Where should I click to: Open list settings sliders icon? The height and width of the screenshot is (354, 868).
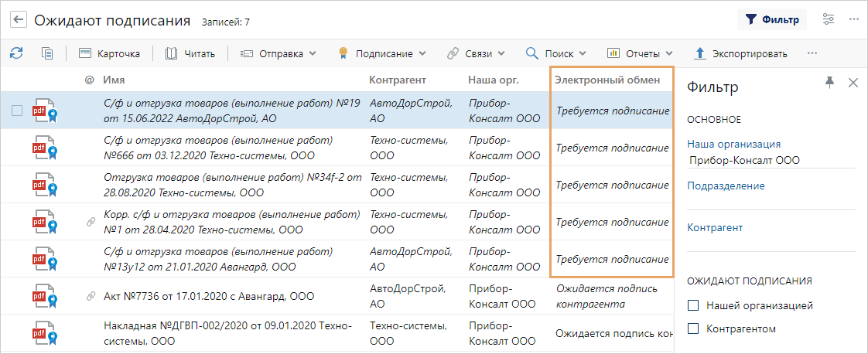829,20
